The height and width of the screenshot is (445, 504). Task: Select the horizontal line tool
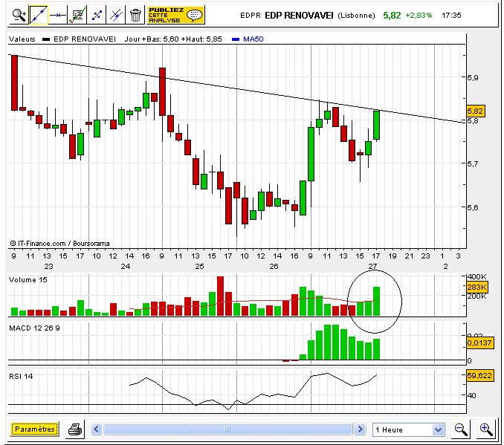(58, 15)
